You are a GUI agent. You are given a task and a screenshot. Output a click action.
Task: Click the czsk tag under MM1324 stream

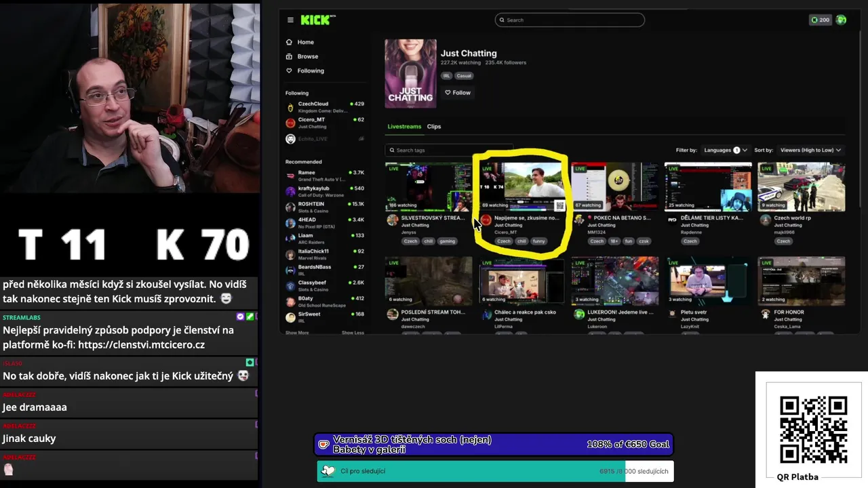(x=644, y=241)
